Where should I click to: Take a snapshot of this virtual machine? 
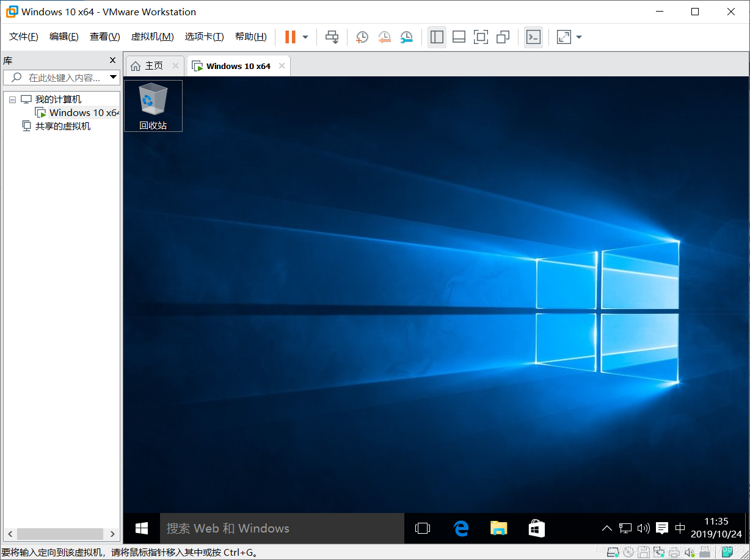pyautogui.click(x=362, y=37)
